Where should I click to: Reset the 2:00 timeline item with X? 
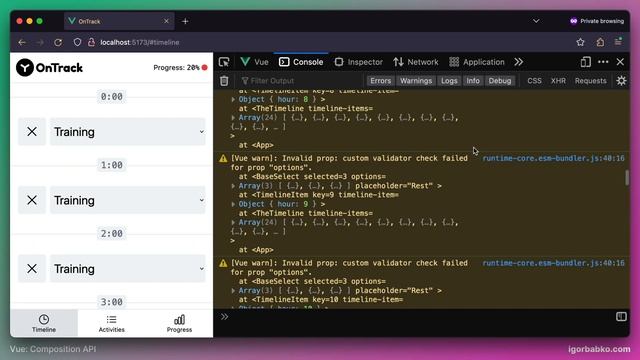(32, 269)
